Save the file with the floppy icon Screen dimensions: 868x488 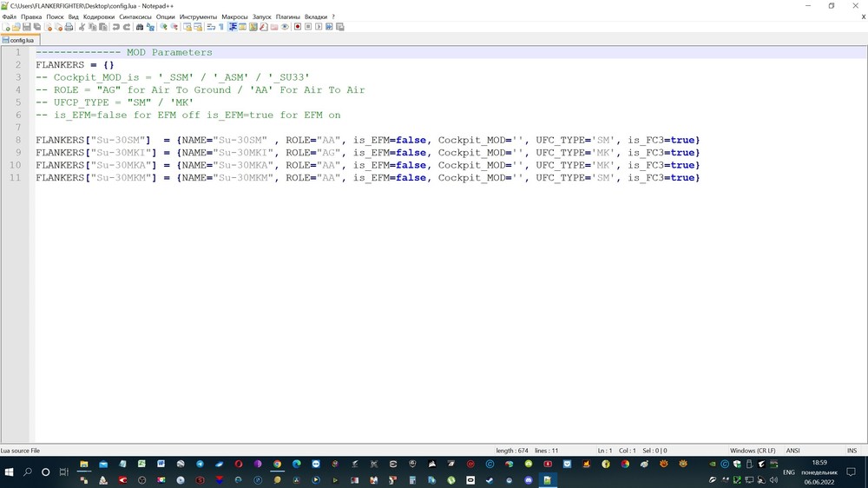coord(26,27)
